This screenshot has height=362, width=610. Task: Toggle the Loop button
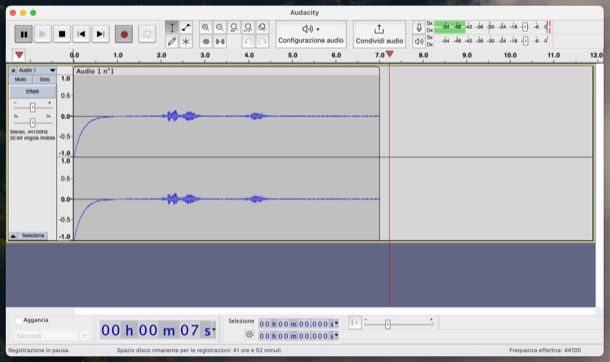pyautogui.click(x=147, y=34)
